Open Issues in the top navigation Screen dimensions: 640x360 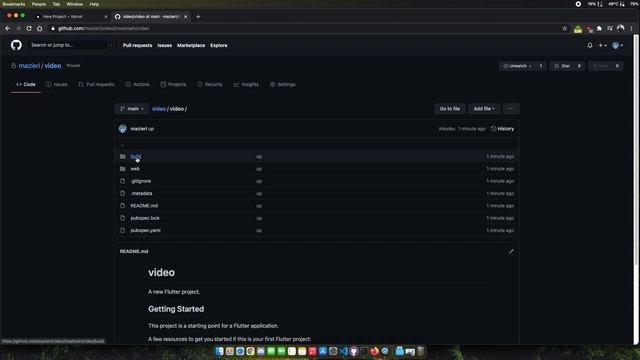pyautogui.click(x=164, y=45)
